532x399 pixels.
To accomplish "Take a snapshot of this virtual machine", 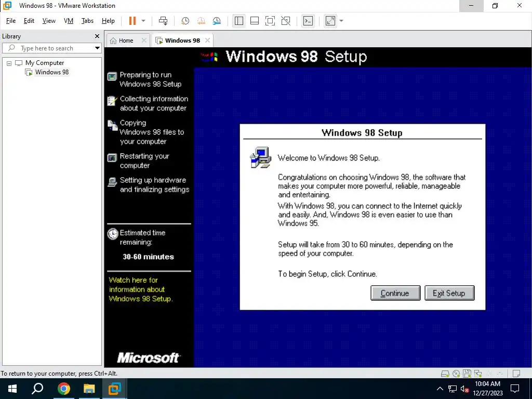I will pyautogui.click(x=185, y=21).
